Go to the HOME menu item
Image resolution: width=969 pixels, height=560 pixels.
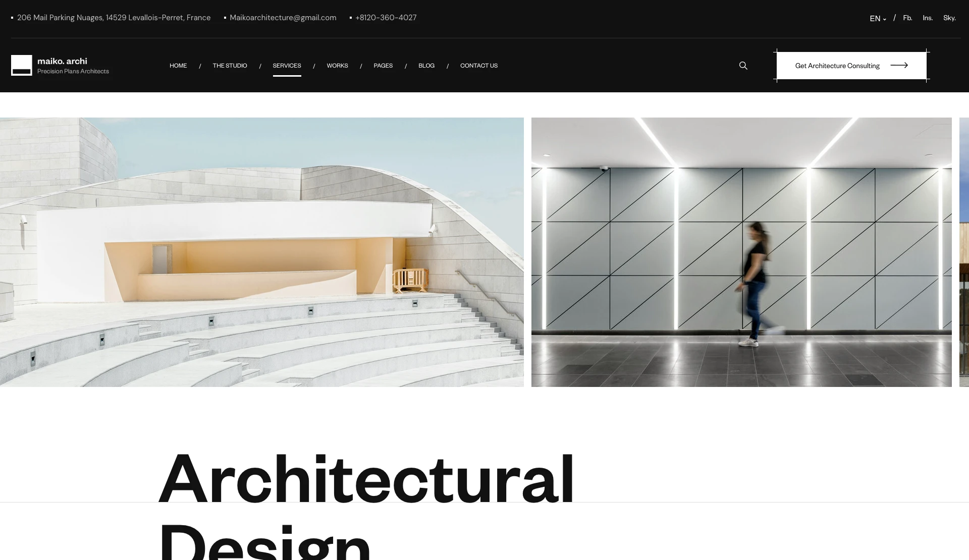(x=178, y=66)
